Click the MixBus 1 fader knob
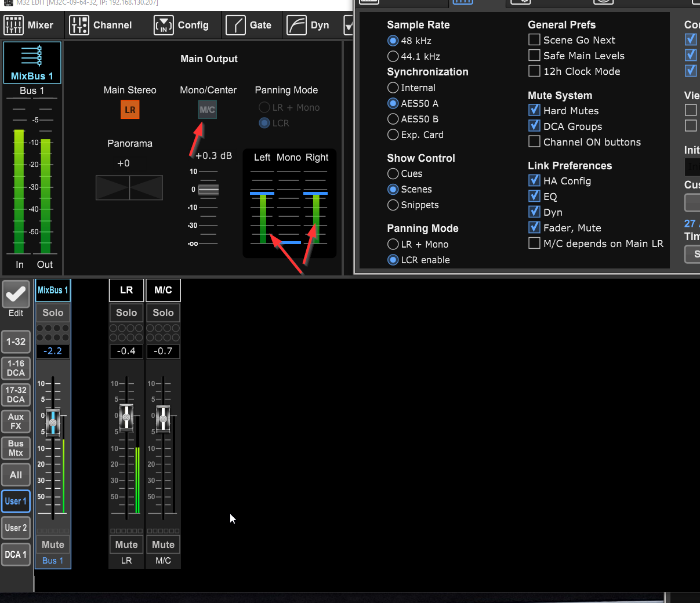This screenshot has width=700, height=603. [53, 423]
